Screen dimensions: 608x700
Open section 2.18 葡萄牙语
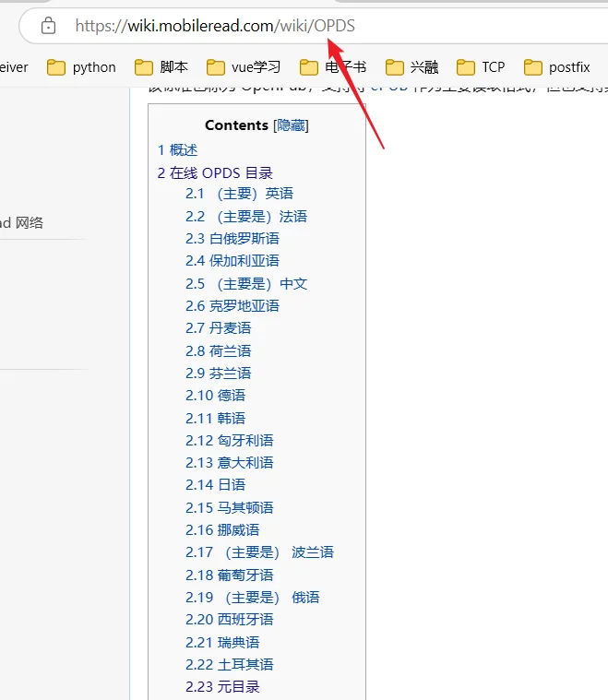point(230,575)
